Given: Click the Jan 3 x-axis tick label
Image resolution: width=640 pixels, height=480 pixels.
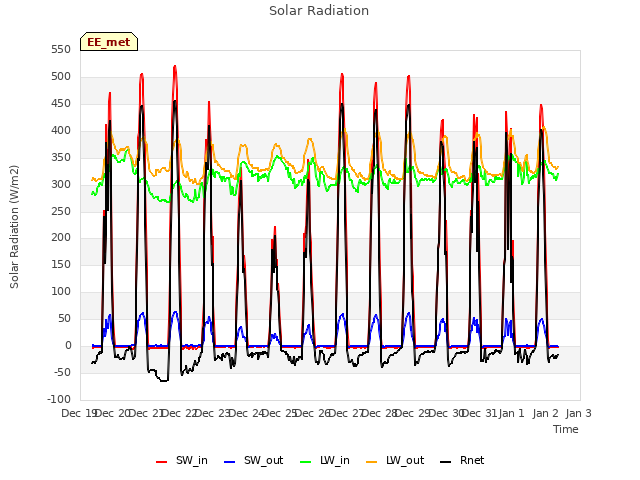Looking at the screenshot, I should point(579,413).
